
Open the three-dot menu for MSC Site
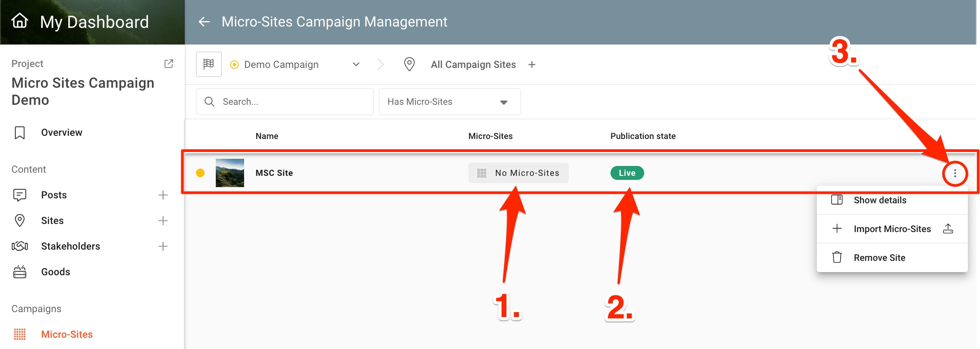[955, 173]
